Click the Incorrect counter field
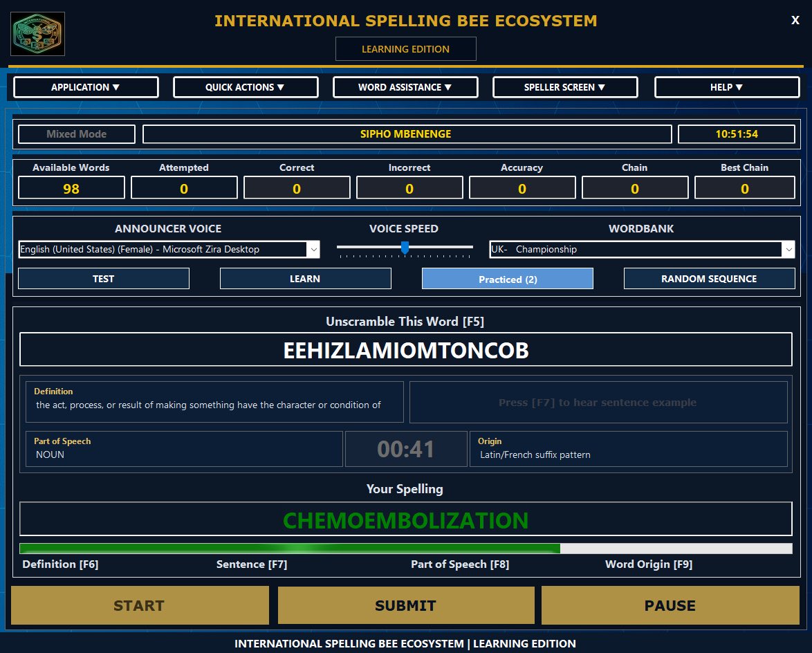 click(x=409, y=188)
